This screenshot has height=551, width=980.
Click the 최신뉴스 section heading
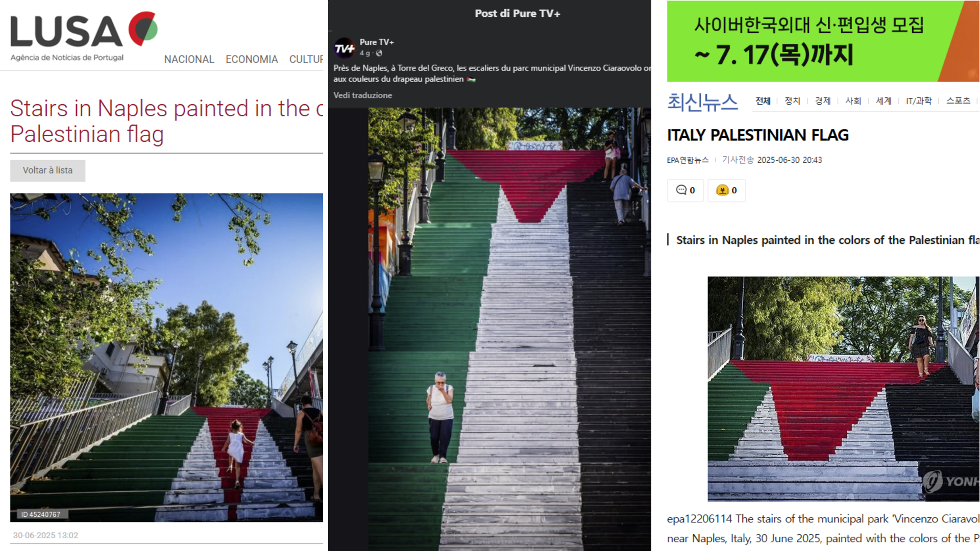click(702, 102)
